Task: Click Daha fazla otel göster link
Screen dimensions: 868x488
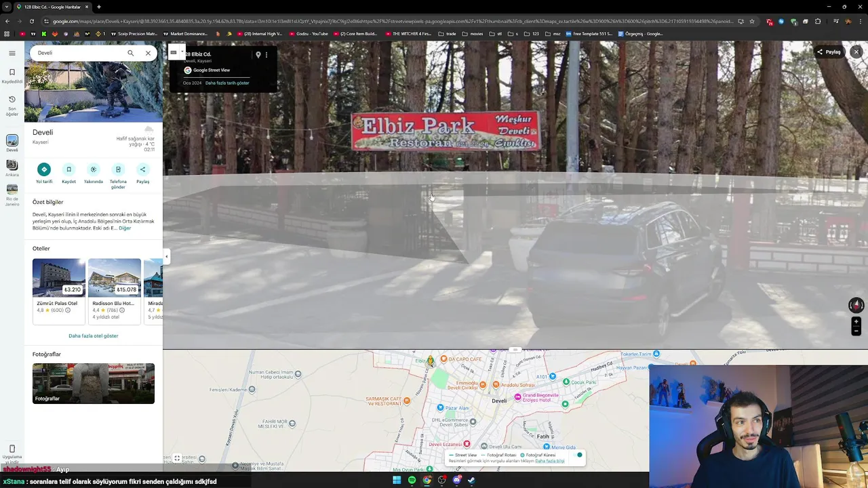Action: click(94, 336)
